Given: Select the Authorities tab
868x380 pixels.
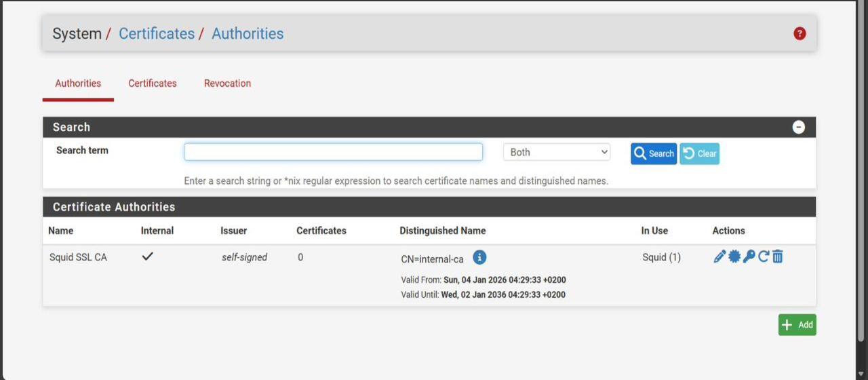Looking at the screenshot, I should [78, 83].
